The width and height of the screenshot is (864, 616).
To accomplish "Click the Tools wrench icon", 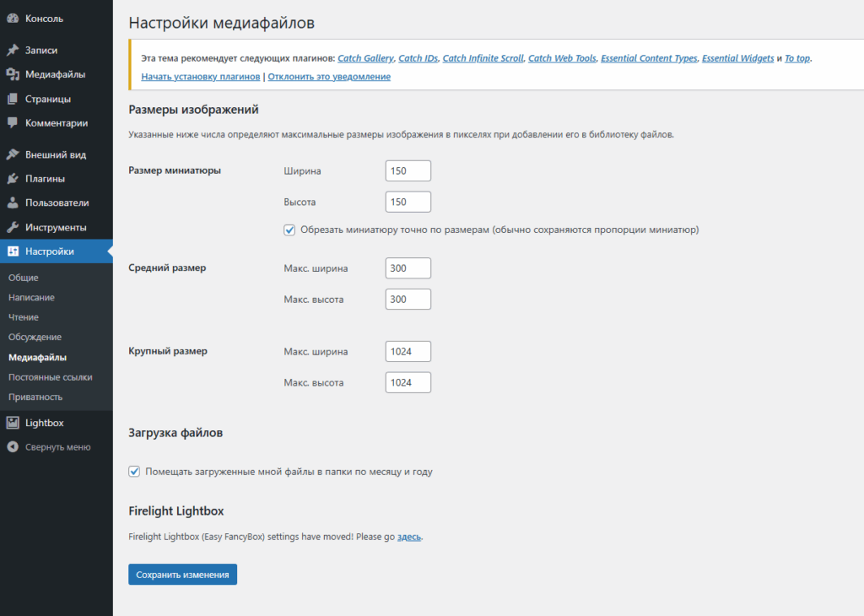I will (x=13, y=228).
